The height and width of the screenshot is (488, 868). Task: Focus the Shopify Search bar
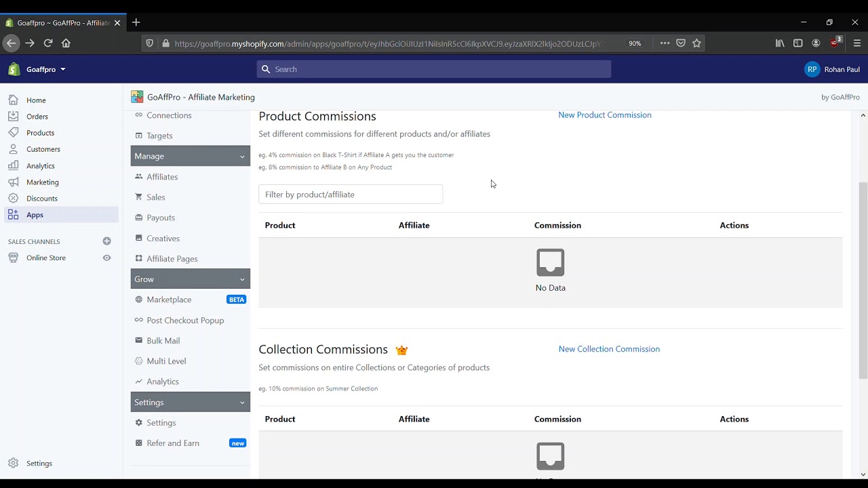(434, 69)
